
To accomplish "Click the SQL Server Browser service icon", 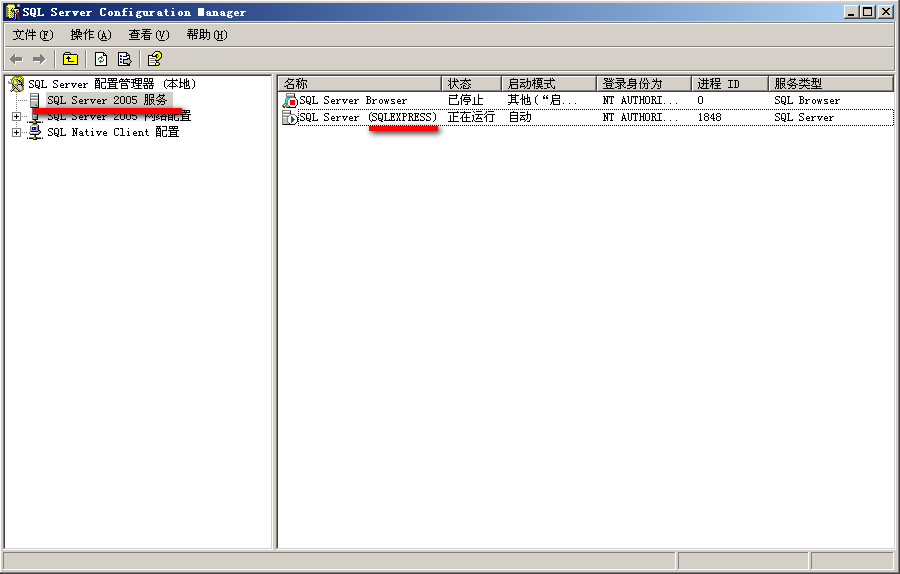I will pyautogui.click(x=290, y=100).
